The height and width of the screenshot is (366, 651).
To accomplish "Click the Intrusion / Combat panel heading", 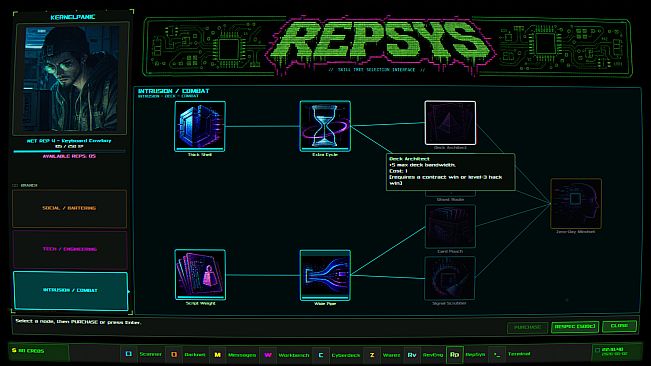I will [174, 91].
